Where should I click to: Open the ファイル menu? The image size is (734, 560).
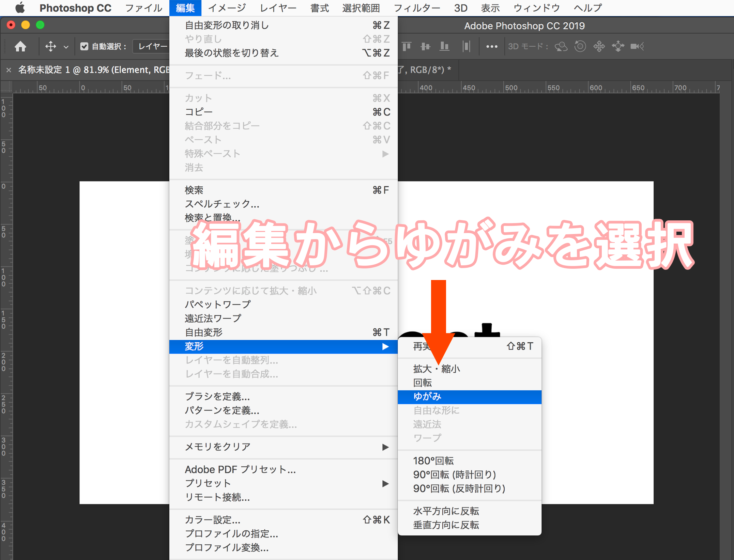[x=143, y=8]
